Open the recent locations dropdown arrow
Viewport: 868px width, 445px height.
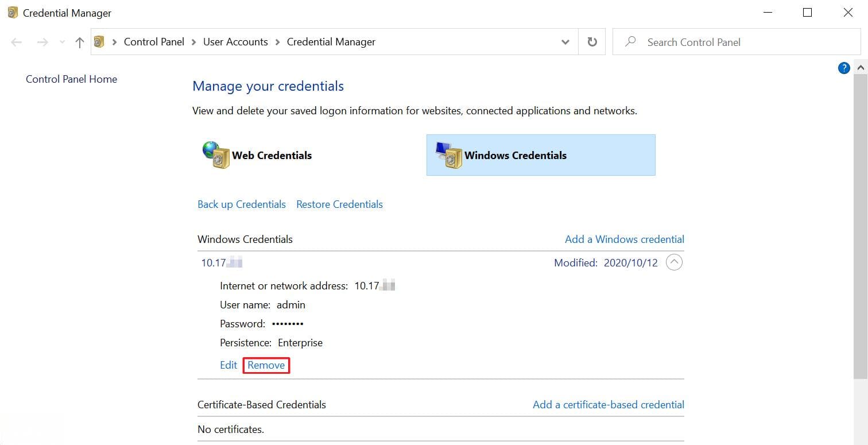(x=63, y=42)
